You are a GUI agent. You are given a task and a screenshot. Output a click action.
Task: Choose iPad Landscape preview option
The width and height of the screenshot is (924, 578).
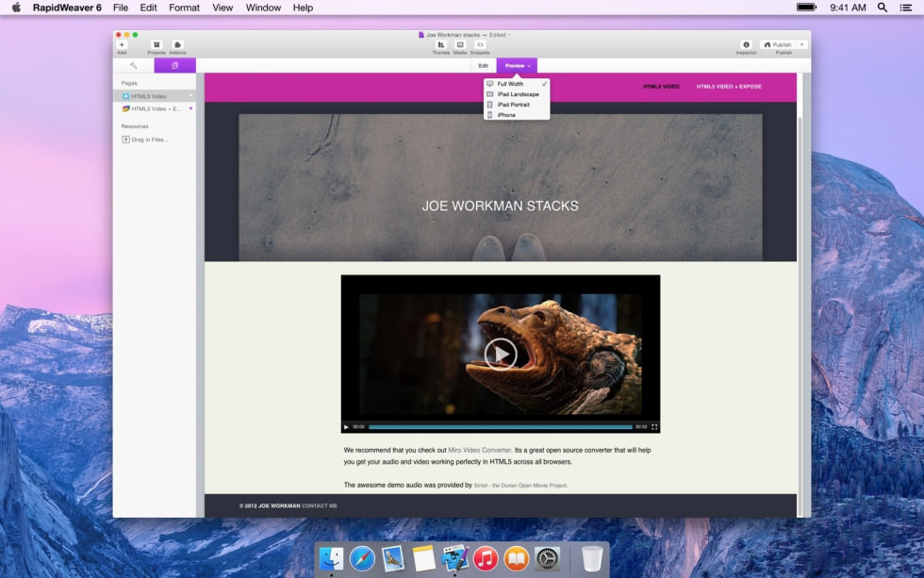tap(517, 94)
